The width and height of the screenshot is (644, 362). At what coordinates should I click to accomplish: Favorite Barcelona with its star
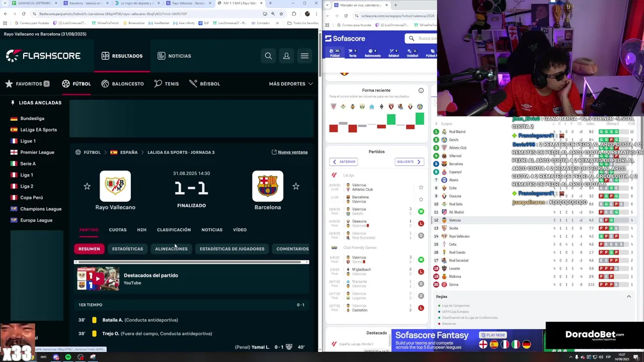[x=296, y=187]
